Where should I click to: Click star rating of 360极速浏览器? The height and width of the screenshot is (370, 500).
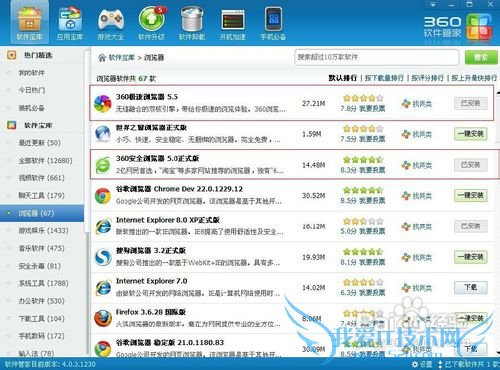coord(363,98)
